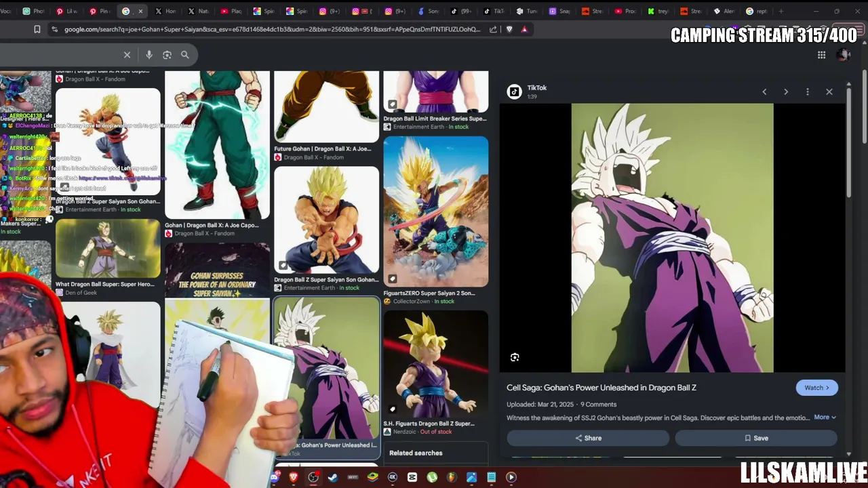Viewport: 868px width, 488px height.
Task: Close the active Google search tab
Action: pyautogui.click(x=140, y=12)
